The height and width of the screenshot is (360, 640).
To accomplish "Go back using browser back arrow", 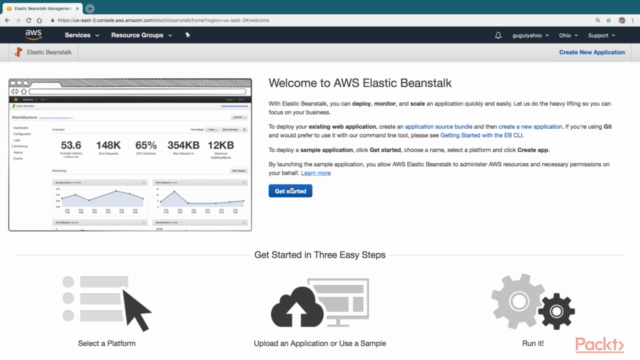I will pos(7,20).
